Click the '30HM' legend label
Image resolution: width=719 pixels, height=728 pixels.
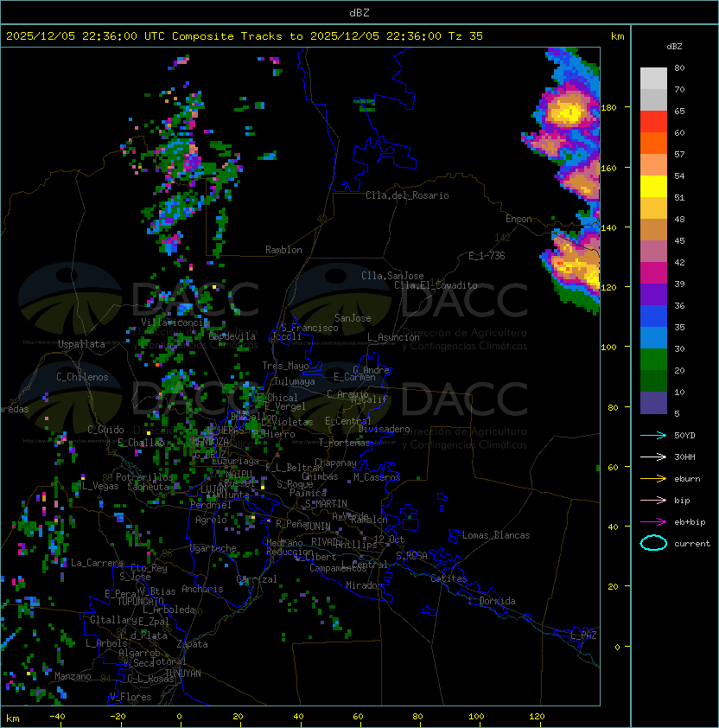coord(684,457)
